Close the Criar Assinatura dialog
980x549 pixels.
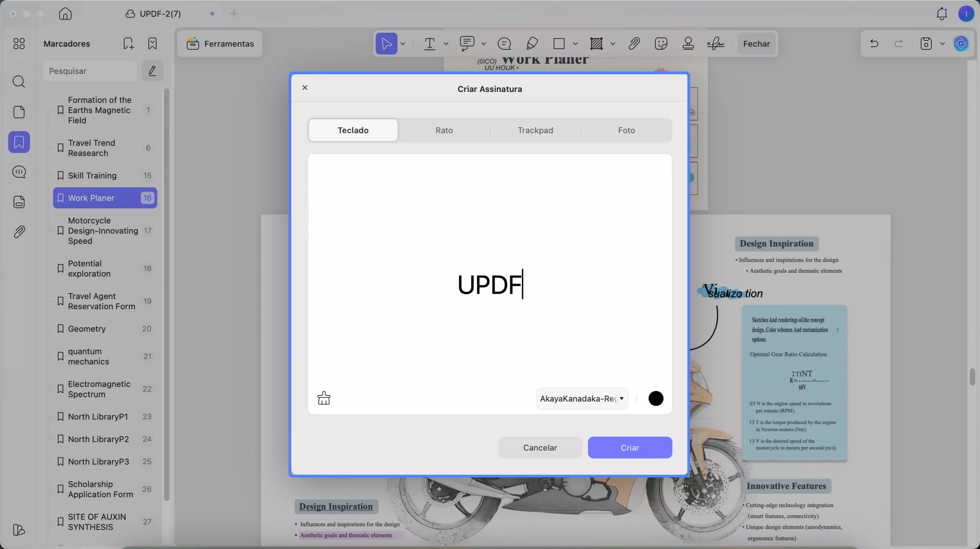305,88
